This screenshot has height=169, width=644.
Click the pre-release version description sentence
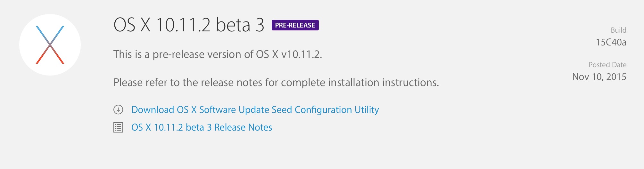coord(218,54)
